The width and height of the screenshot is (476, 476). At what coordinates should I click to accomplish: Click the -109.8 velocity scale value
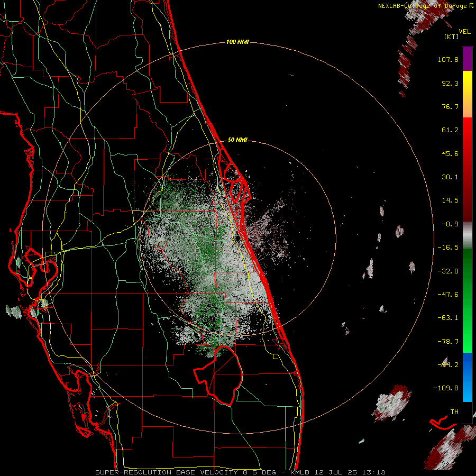tap(446, 388)
